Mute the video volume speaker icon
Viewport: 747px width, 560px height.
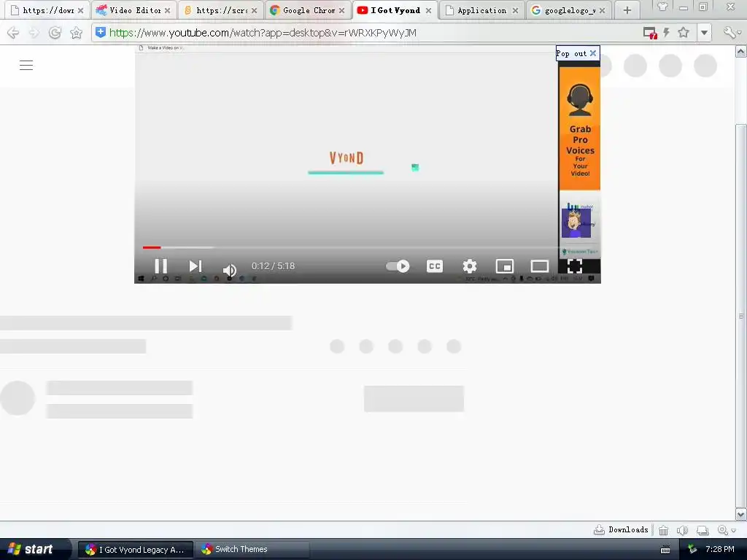point(229,270)
